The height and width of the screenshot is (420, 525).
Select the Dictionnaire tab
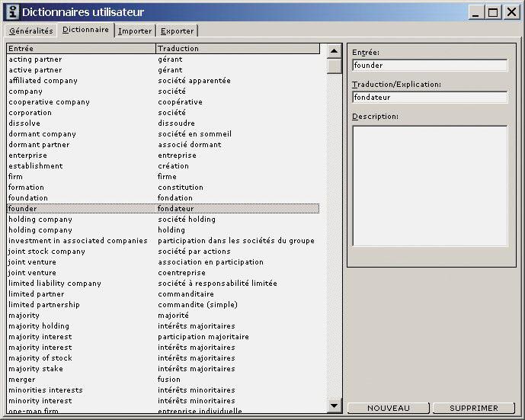(85, 30)
